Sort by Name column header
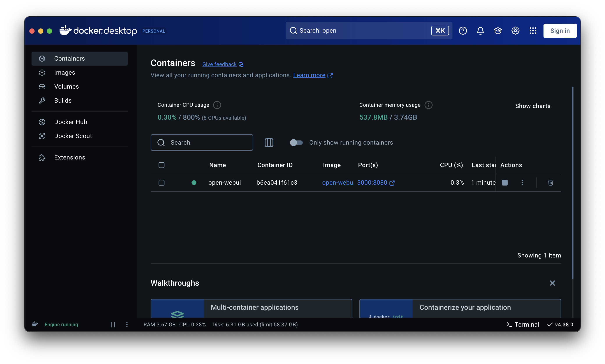 click(x=217, y=165)
